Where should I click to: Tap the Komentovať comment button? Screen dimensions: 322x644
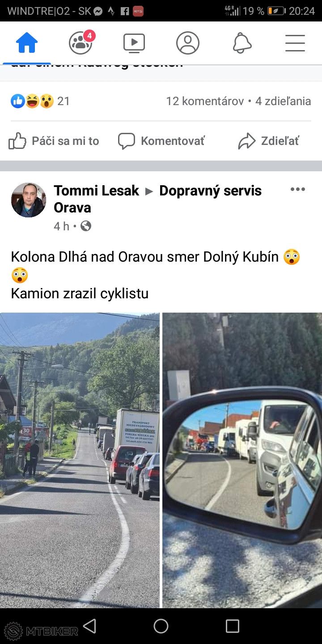(x=161, y=141)
